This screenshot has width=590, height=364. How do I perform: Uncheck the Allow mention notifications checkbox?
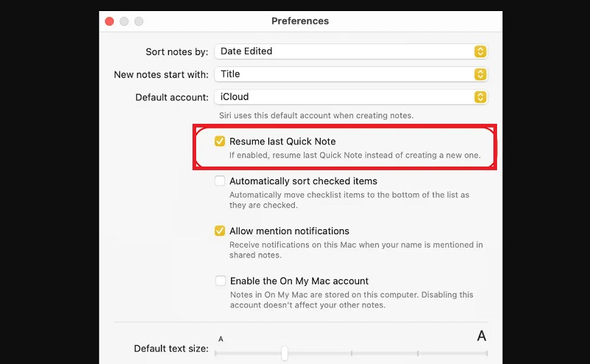(220, 231)
